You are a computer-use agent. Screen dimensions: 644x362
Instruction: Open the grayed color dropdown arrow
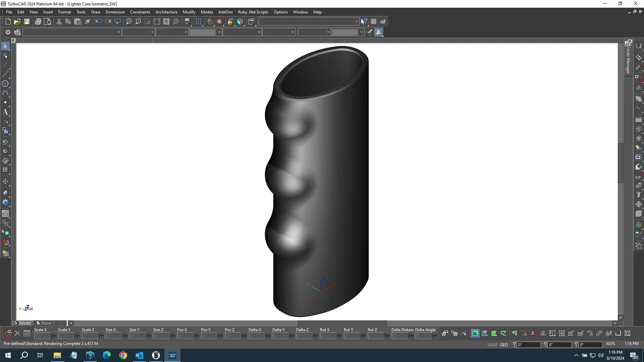pos(219,32)
